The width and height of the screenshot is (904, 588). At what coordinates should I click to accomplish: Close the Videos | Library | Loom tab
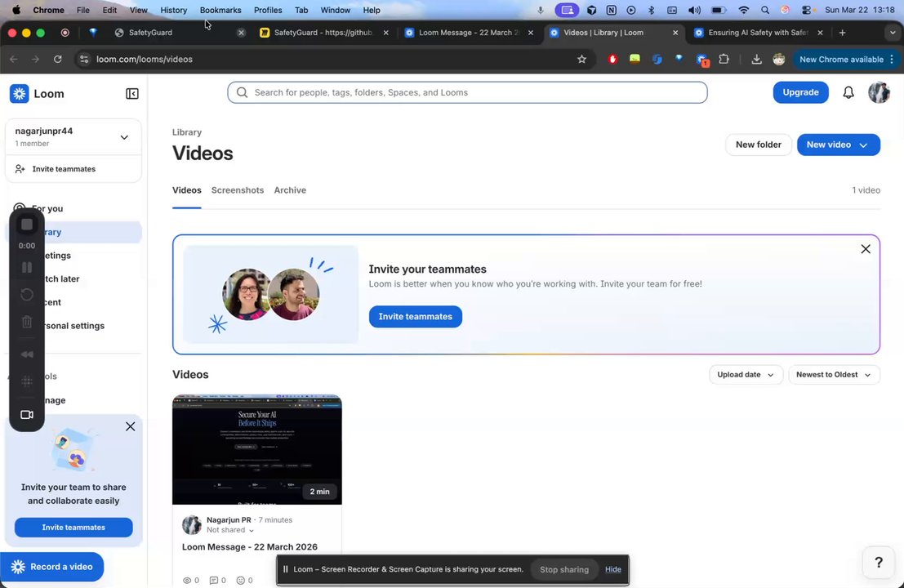pyautogui.click(x=675, y=33)
